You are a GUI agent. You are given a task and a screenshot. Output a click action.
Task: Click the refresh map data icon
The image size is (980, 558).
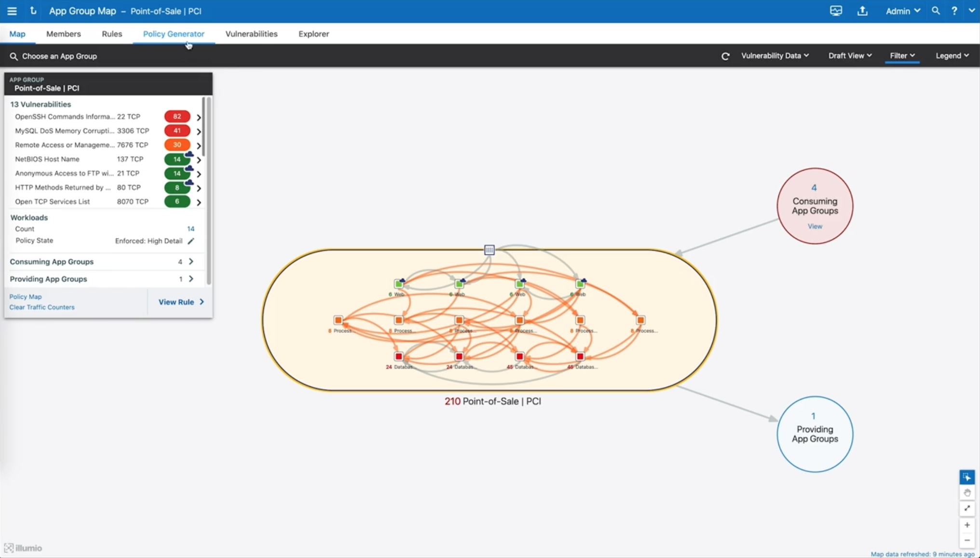click(x=725, y=56)
